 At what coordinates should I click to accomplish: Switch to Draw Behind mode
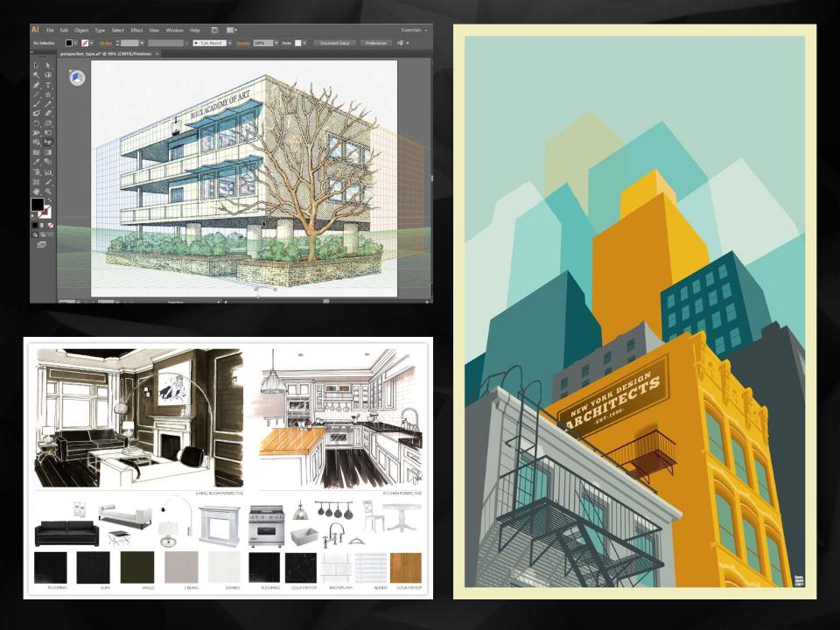click(x=42, y=235)
